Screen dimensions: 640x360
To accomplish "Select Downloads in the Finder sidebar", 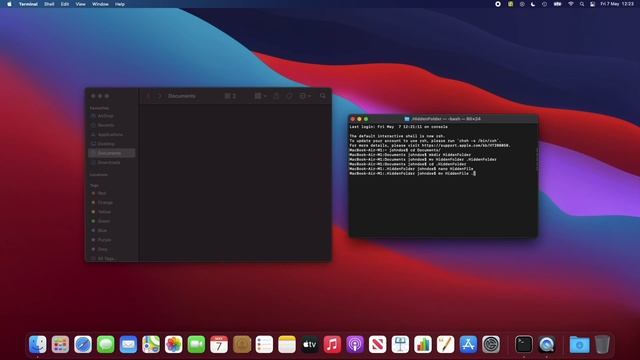I will click(112, 162).
